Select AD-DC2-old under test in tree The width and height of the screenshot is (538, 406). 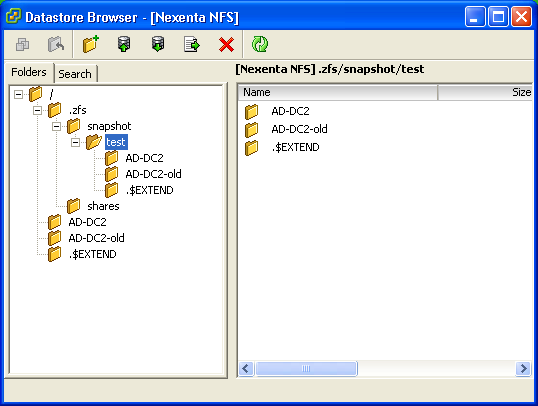153,174
